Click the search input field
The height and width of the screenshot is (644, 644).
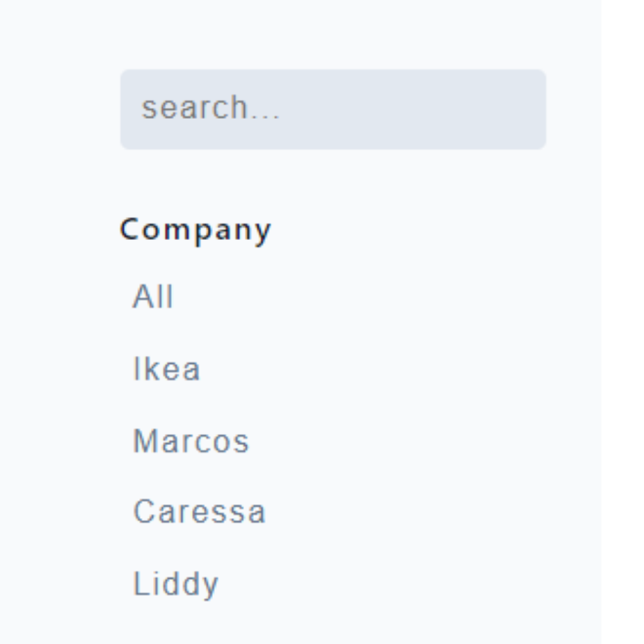(x=332, y=109)
